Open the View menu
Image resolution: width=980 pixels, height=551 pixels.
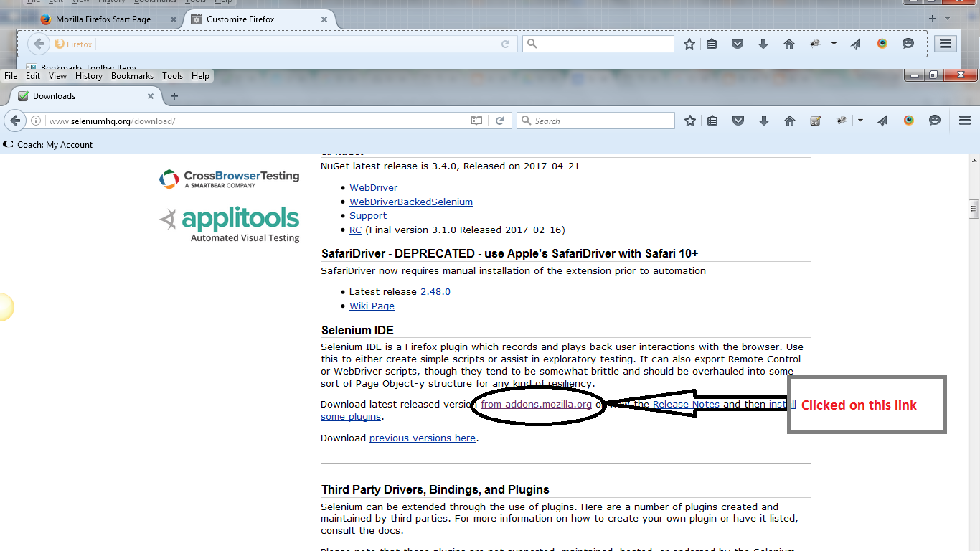point(57,76)
